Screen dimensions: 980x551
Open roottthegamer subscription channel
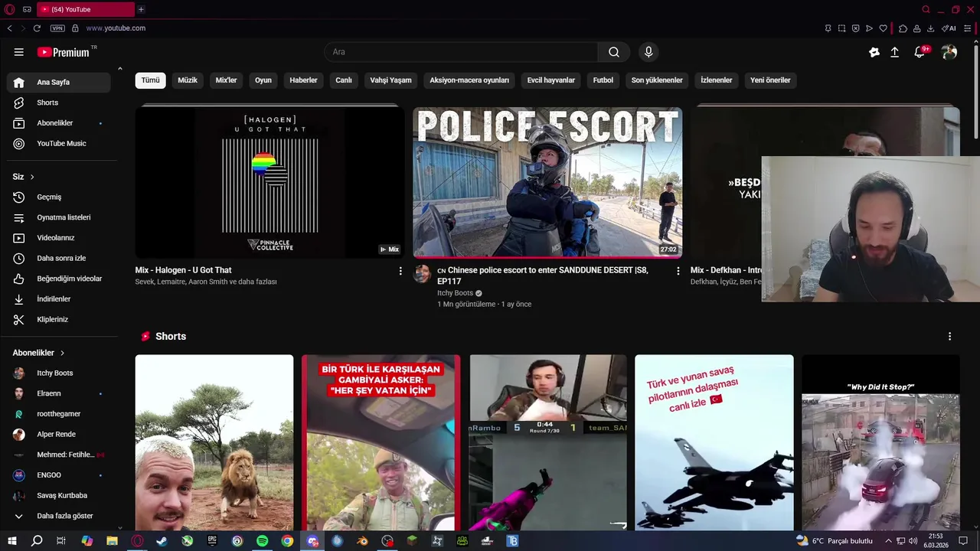58,414
